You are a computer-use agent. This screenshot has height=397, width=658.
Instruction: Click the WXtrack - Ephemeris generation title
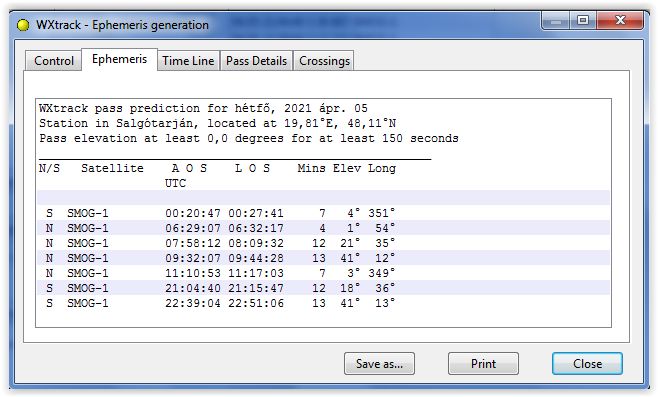point(122,25)
